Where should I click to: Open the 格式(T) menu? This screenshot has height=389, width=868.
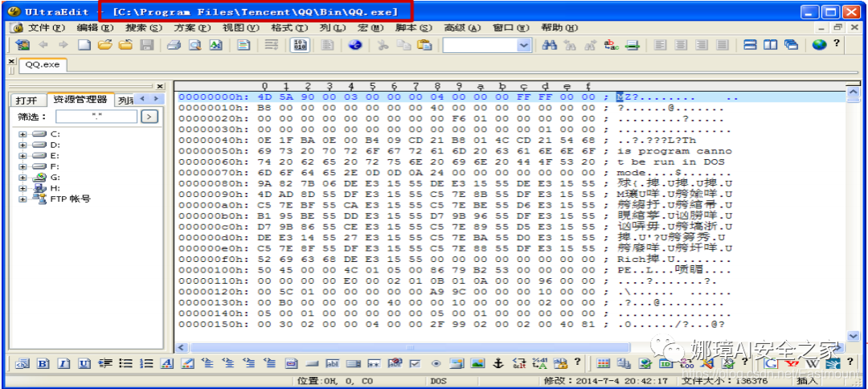coord(289,27)
